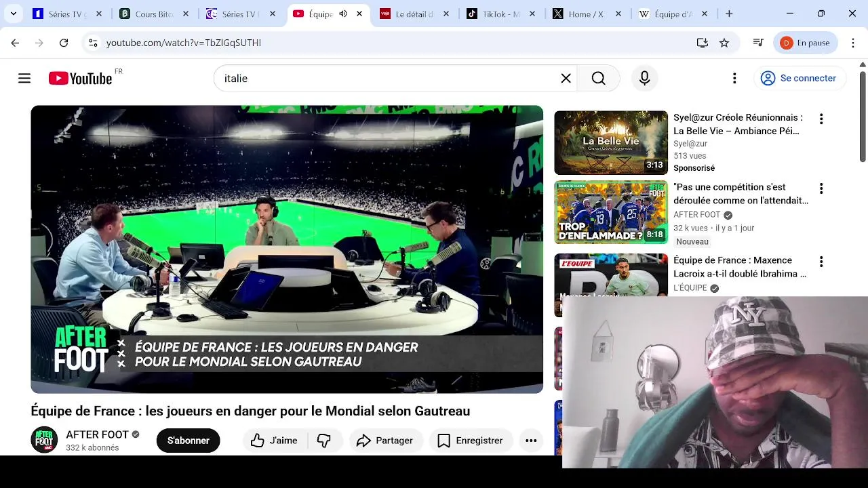Open La Belle Vie sponsored thumbnail
This screenshot has height=488, width=868.
[x=611, y=142]
